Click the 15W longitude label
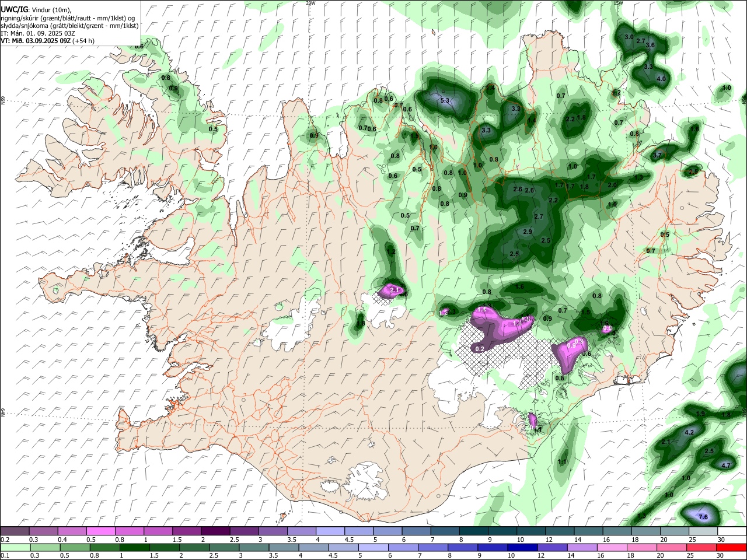747x560 pixels. tap(618, 3)
